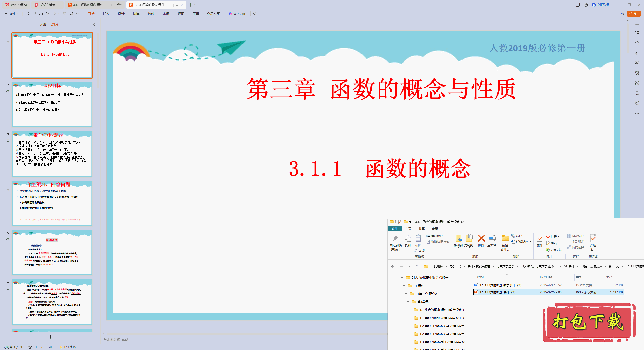Open the 放映 ribbon tab

(x=151, y=14)
